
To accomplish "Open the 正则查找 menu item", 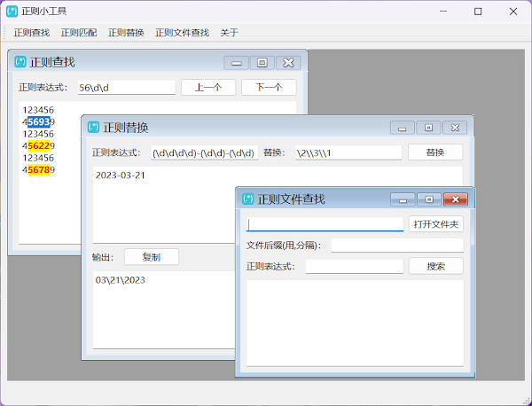I will pyautogui.click(x=32, y=33).
